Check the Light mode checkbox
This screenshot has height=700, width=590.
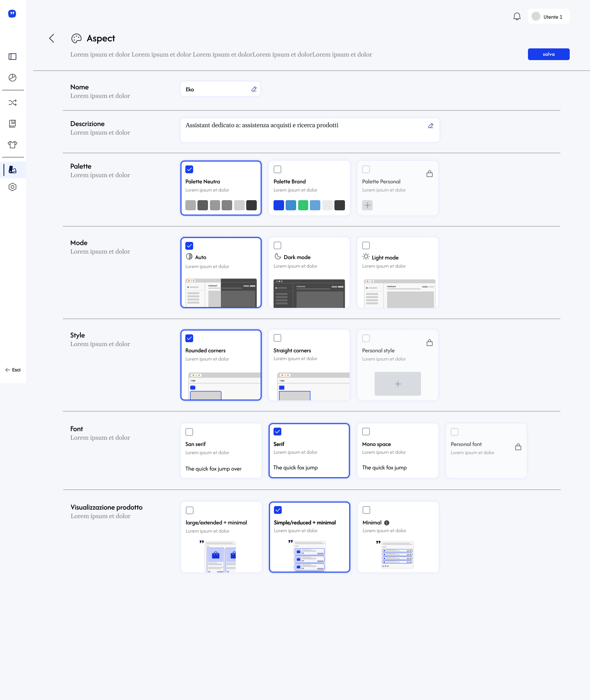(x=366, y=245)
